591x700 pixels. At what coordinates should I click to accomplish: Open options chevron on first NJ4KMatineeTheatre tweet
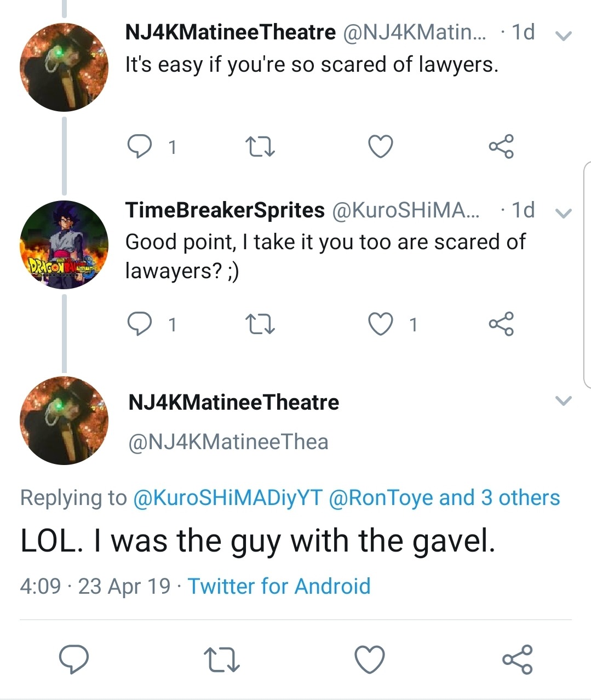point(563,37)
